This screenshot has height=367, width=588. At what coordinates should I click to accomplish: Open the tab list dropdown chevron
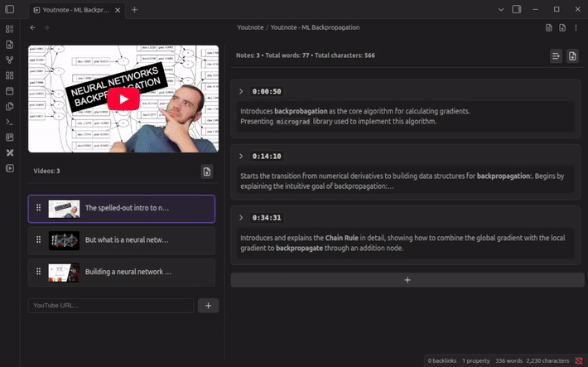click(500, 9)
